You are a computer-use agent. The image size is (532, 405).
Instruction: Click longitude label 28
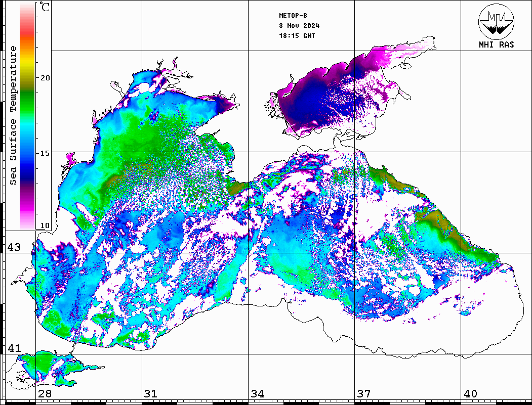point(45,393)
